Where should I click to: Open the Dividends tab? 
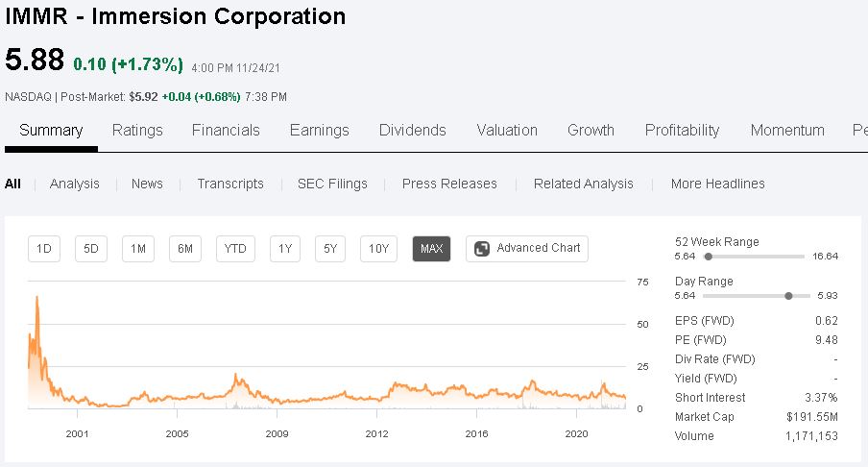click(x=413, y=130)
